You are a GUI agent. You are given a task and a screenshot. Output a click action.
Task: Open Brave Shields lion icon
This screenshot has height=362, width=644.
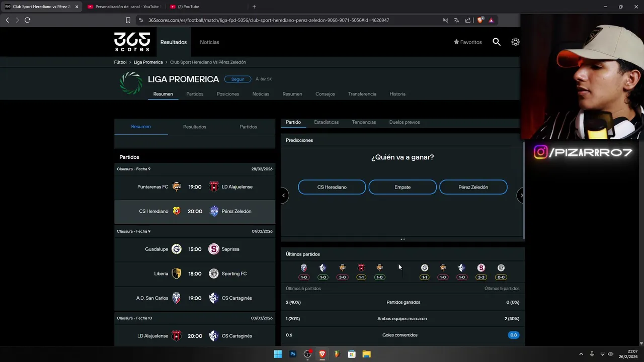coord(480,20)
